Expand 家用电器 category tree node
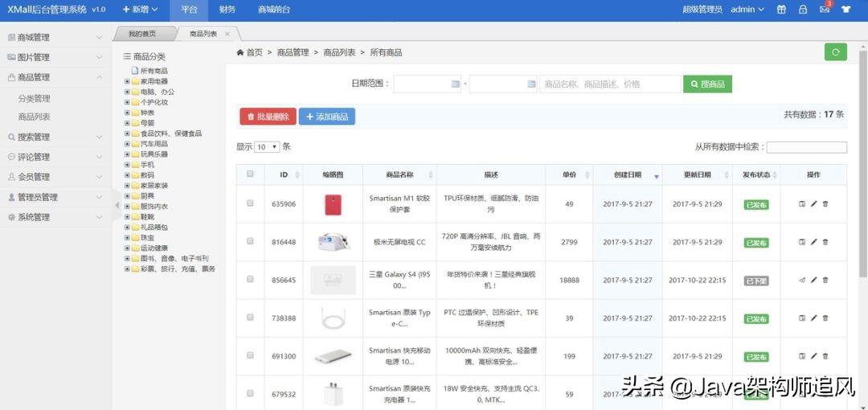Viewport: 868px width, 410px height. coord(127,81)
